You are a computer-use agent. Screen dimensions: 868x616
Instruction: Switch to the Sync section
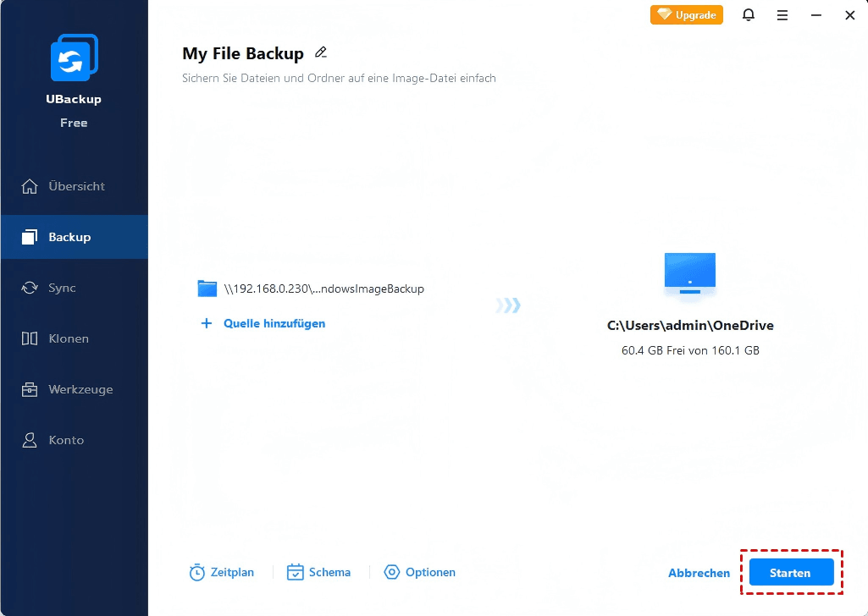coord(61,288)
